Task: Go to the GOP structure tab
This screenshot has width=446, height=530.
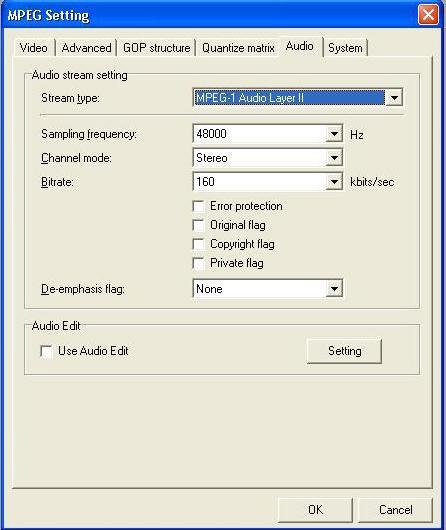Action: click(157, 48)
